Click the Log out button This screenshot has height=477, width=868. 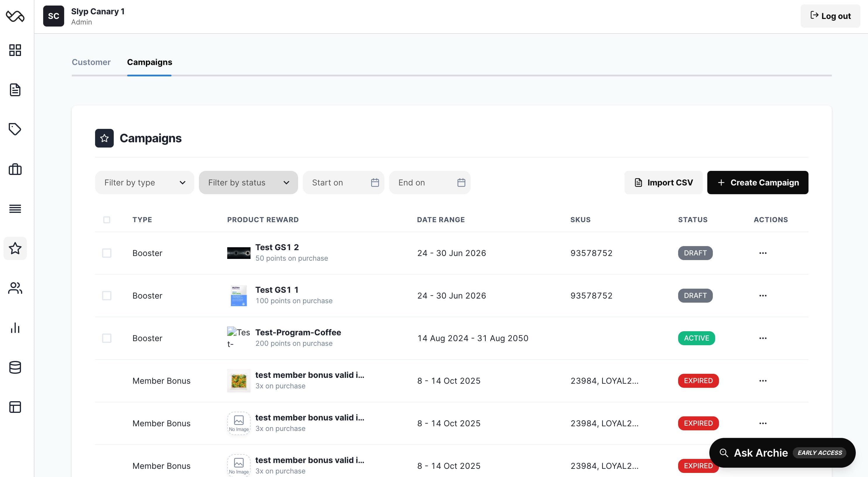coord(830,16)
